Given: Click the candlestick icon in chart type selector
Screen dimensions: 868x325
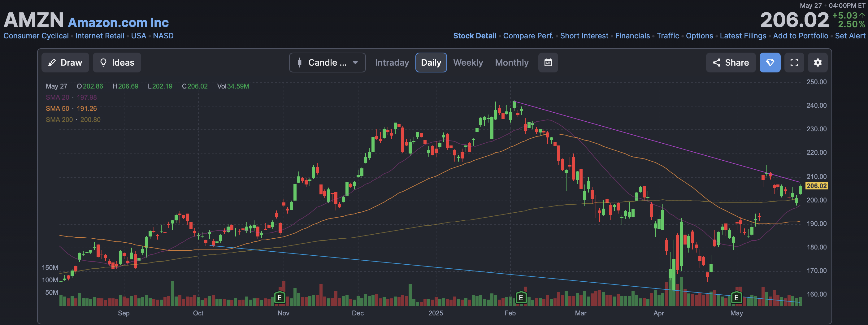Looking at the screenshot, I should 300,62.
